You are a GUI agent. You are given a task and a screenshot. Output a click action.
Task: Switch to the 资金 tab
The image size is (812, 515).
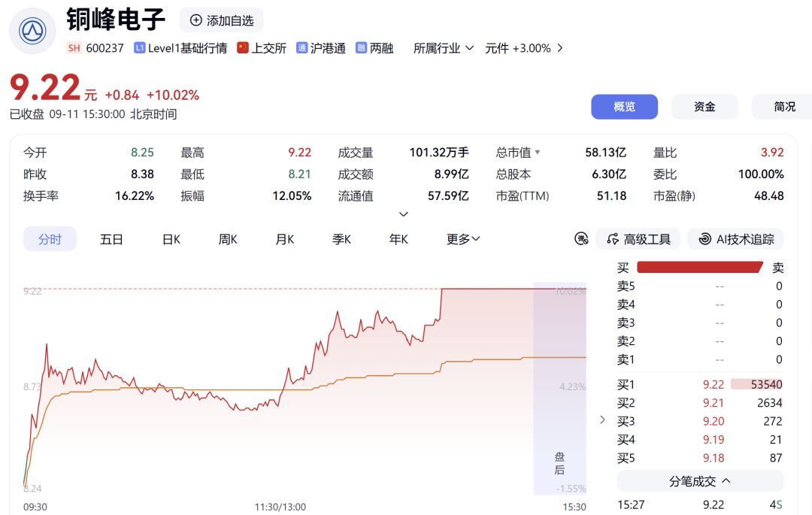pos(704,107)
